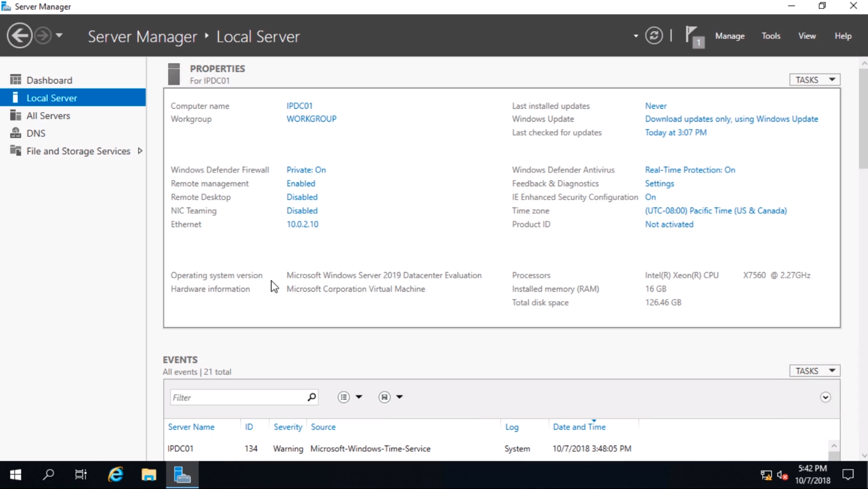Viewport: 868px width, 489px height.
Task: Open the events criteria list dropdown
Action: tap(349, 397)
